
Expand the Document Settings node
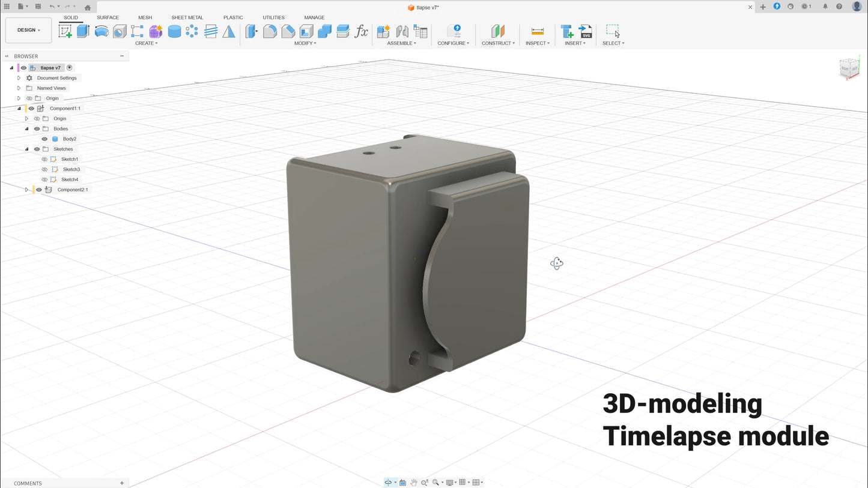coord(19,77)
